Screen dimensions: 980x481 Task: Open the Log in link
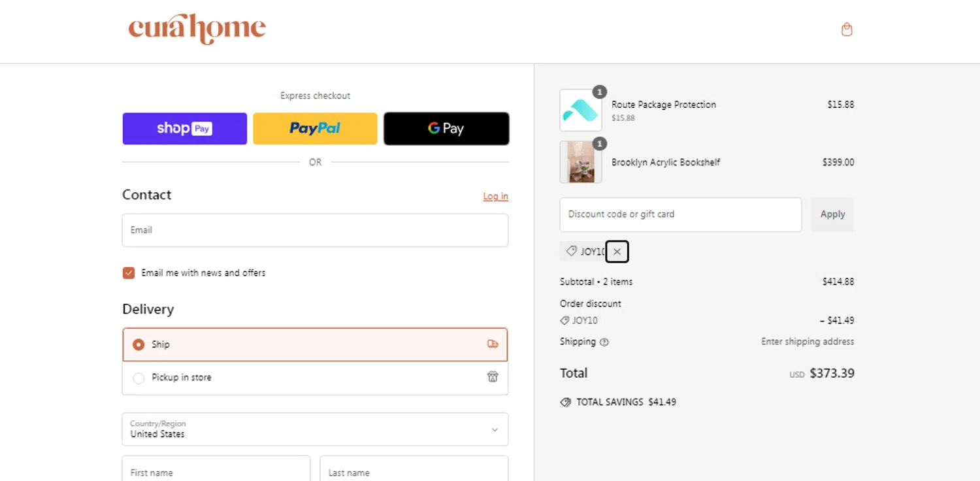(496, 196)
